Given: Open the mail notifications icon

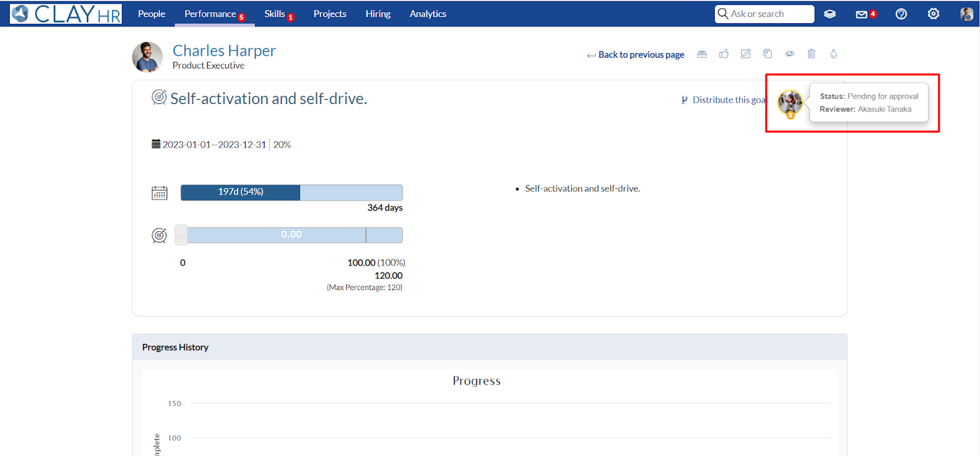Looking at the screenshot, I should point(861,14).
